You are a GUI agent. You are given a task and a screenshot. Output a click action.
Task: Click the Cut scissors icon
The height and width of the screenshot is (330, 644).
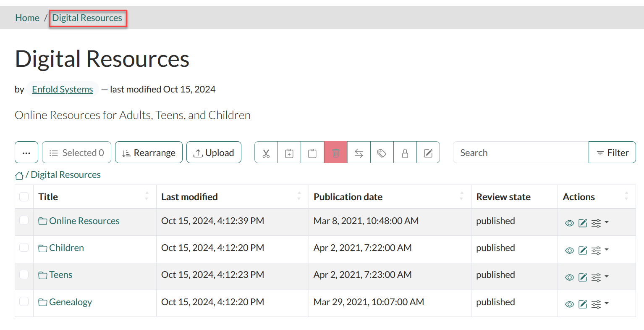[x=266, y=153]
